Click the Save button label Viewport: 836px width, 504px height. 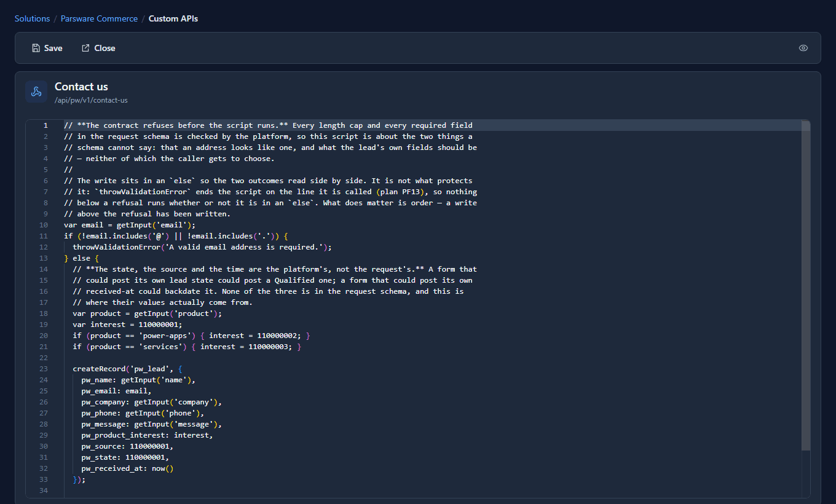click(53, 48)
